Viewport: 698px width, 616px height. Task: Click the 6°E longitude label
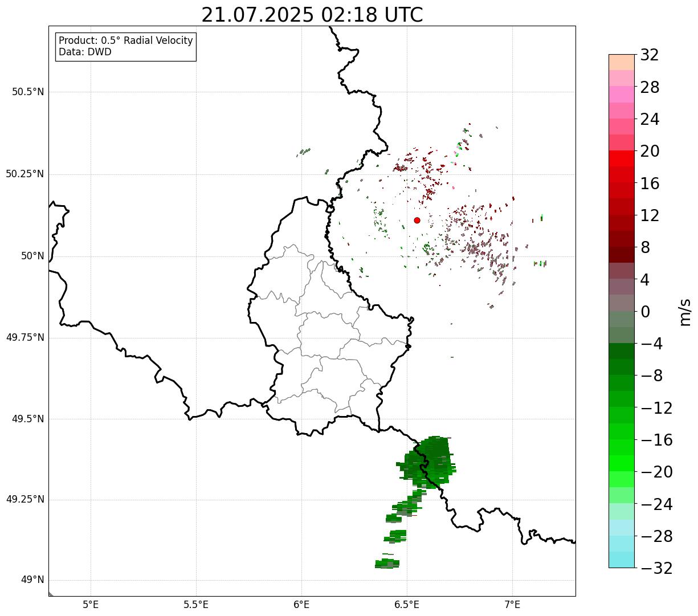301,604
